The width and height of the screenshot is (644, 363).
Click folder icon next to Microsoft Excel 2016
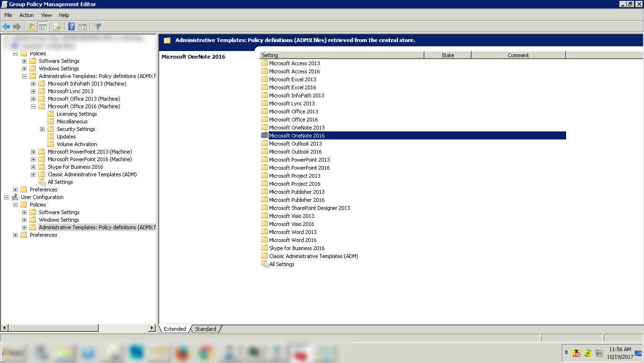tap(264, 87)
